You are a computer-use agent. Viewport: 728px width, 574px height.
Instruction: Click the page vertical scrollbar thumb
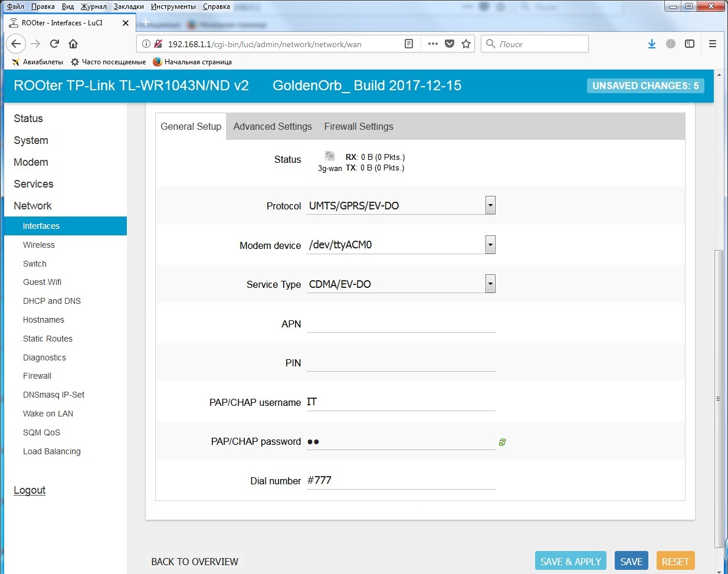point(718,398)
